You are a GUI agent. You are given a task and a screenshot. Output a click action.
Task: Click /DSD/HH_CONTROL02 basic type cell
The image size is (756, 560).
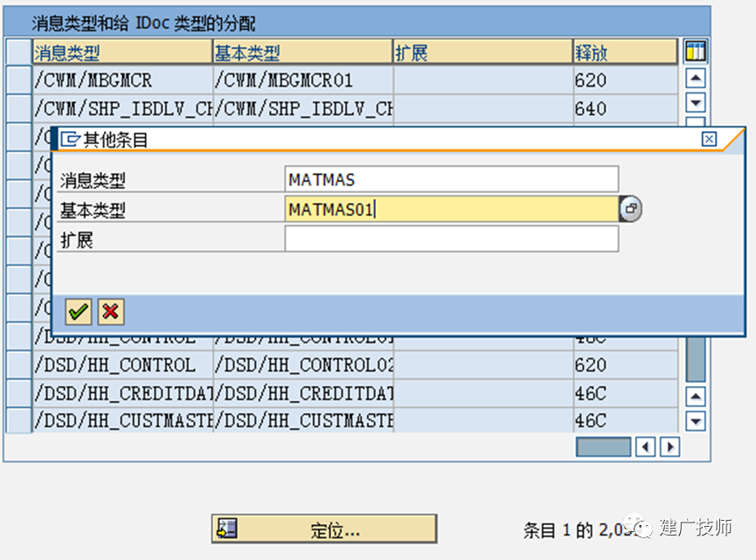302,365
